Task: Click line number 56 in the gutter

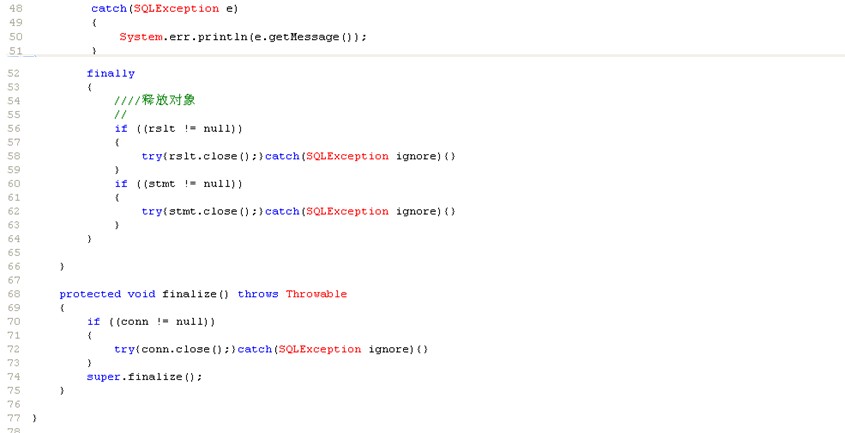Action: pyautogui.click(x=14, y=128)
